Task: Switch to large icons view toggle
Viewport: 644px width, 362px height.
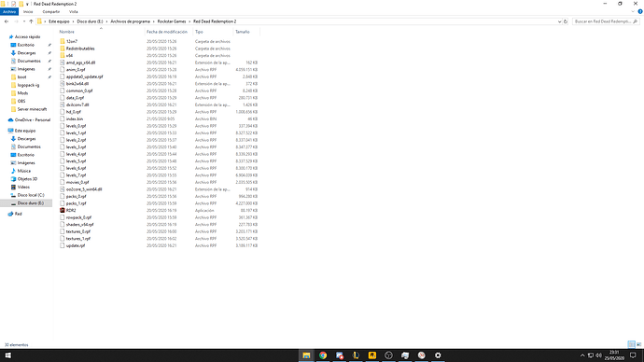Action: [638, 344]
